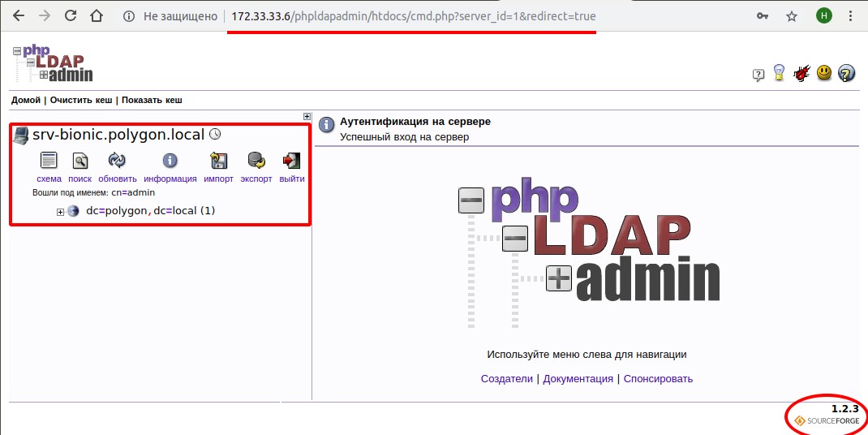Click the phpLDAPadmin logo in the header
Image resolution: width=868 pixels, height=435 pixels.
coord(53,64)
